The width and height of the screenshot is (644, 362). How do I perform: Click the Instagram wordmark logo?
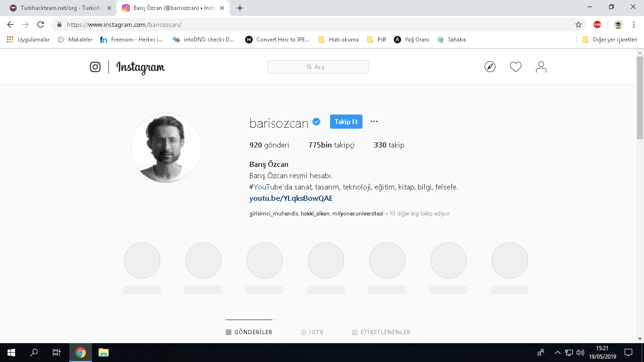point(140,67)
